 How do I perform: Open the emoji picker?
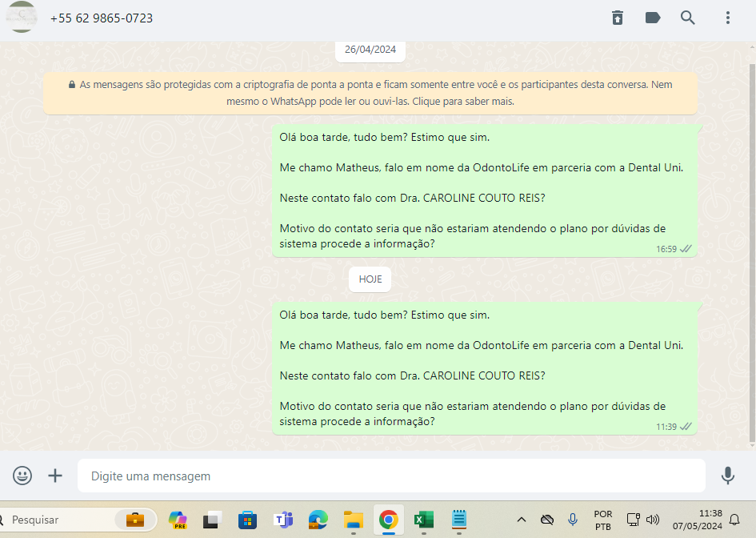point(22,476)
